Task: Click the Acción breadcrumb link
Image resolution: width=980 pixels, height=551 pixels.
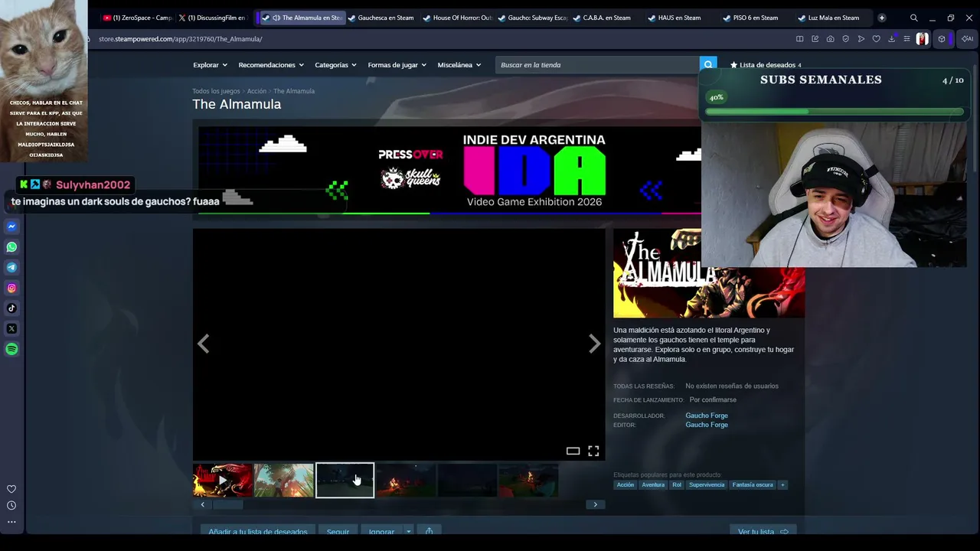Action: 256,91
